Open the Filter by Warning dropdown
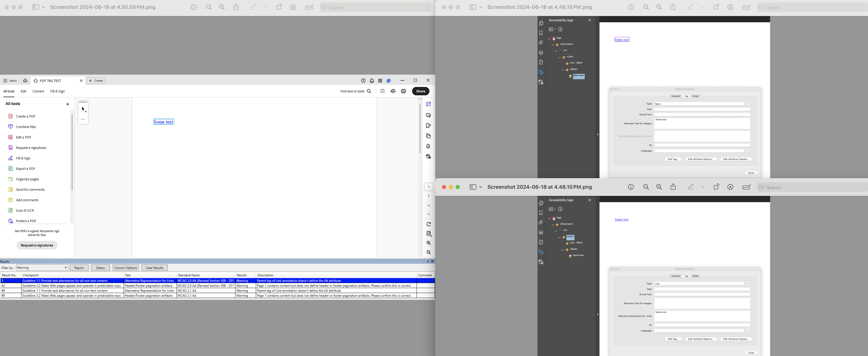Image resolution: width=868 pixels, height=356 pixels. 42,268
